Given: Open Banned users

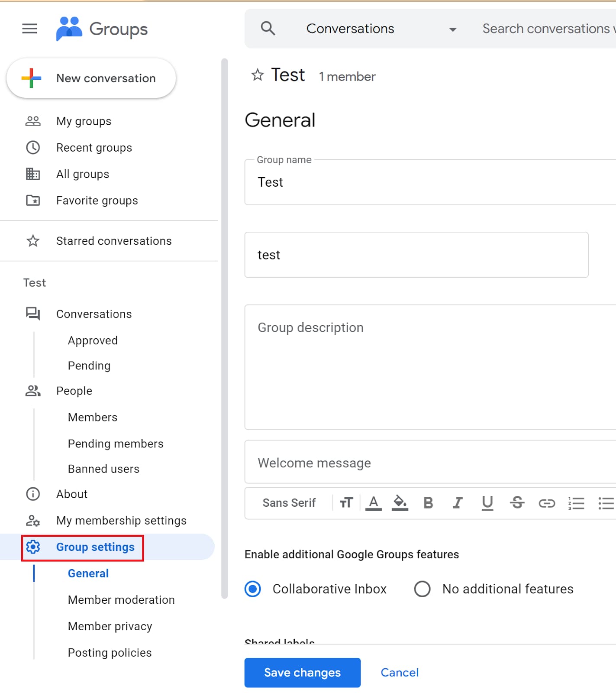Looking at the screenshot, I should 103,469.
